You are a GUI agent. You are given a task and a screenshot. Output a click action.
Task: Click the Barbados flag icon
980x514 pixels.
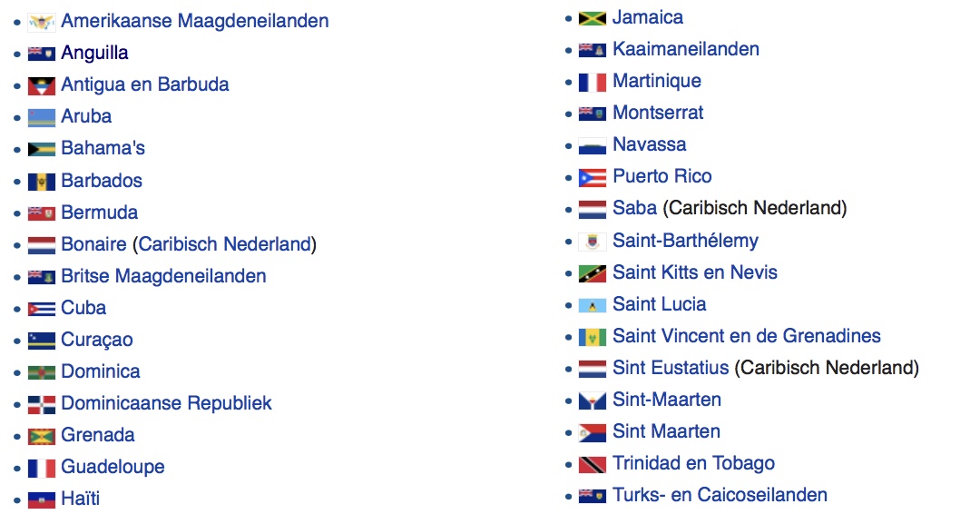tap(41, 182)
